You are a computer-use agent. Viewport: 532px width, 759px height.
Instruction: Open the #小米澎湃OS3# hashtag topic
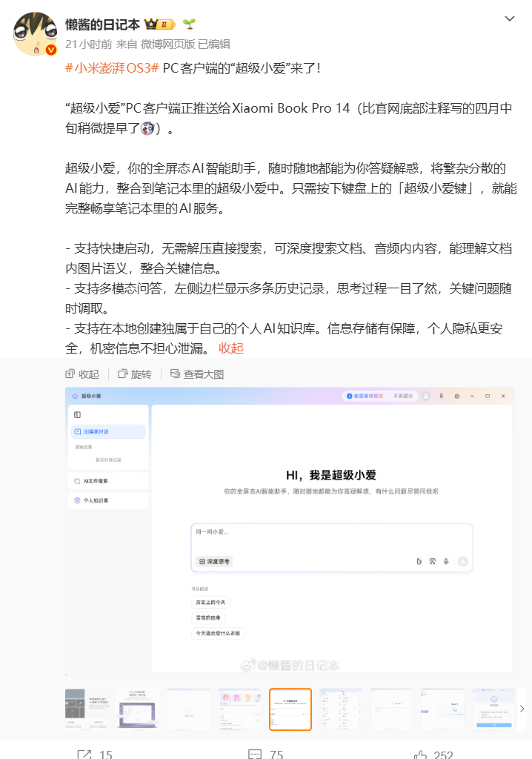coord(112,67)
